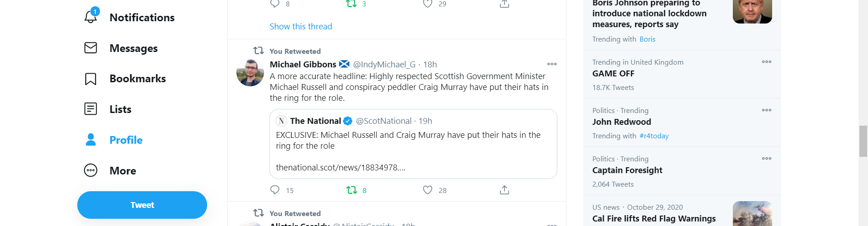Expand options for John Redwood trend

click(766, 110)
